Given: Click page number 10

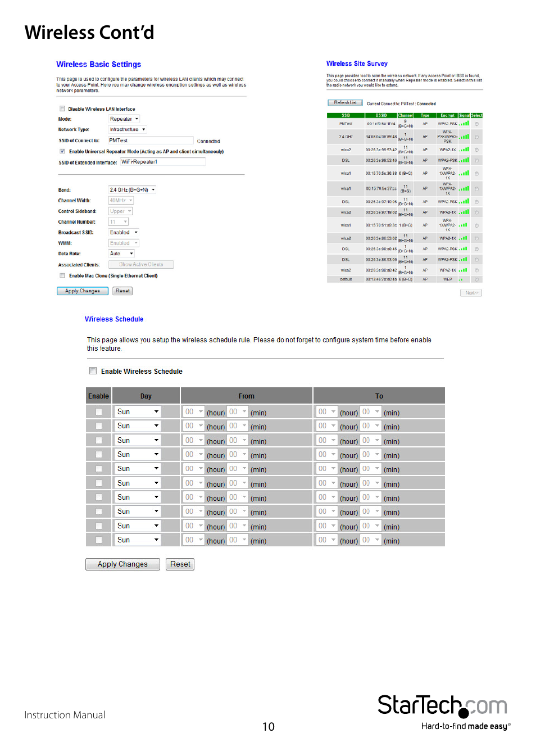Looking at the screenshot, I should pyautogui.click(x=269, y=727).
